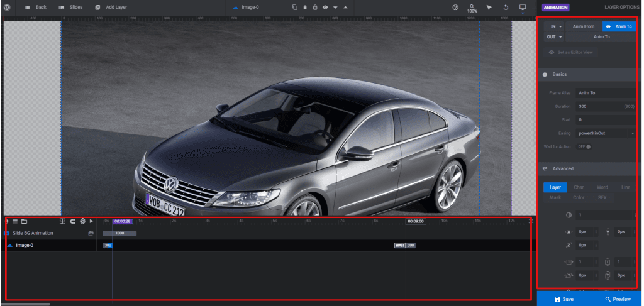The width and height of the screenshot is (644, 306).
Task: Toggle the Wait for Action switch
Action: pos(585,147)
